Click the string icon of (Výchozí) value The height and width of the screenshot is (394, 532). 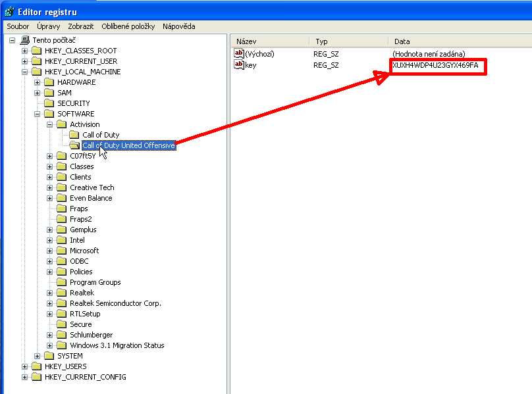(x=239, y=53)
